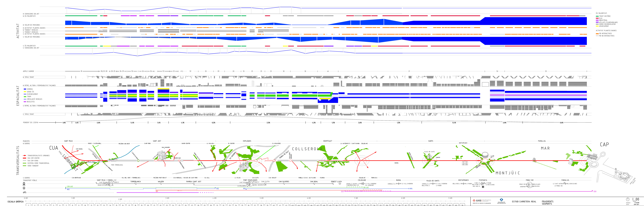Click the 9 KM scale bar marker
This screenshot has height=206, width=644.
450,198
